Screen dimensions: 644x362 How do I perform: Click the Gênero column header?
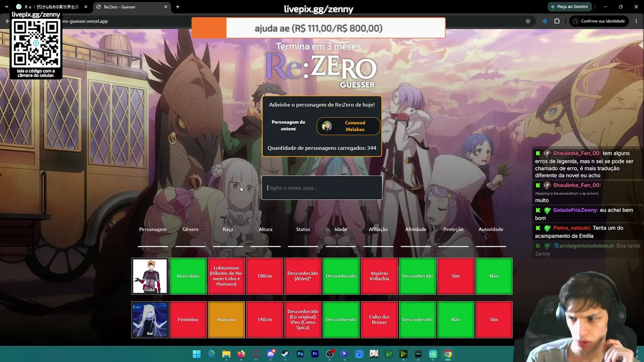(190, 229)
